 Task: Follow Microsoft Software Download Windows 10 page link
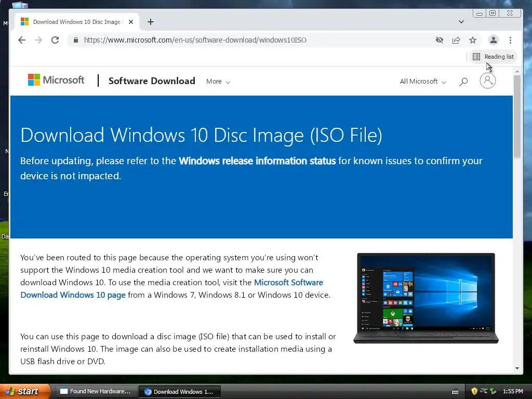tap(171, 289)
